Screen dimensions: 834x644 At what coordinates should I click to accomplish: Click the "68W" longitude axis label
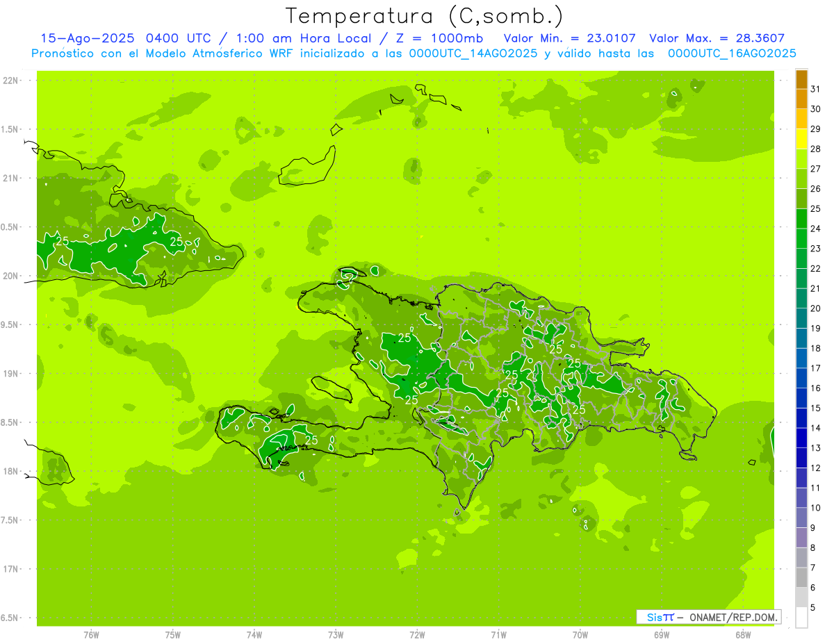pyautogui.click(x=743, y=635)
